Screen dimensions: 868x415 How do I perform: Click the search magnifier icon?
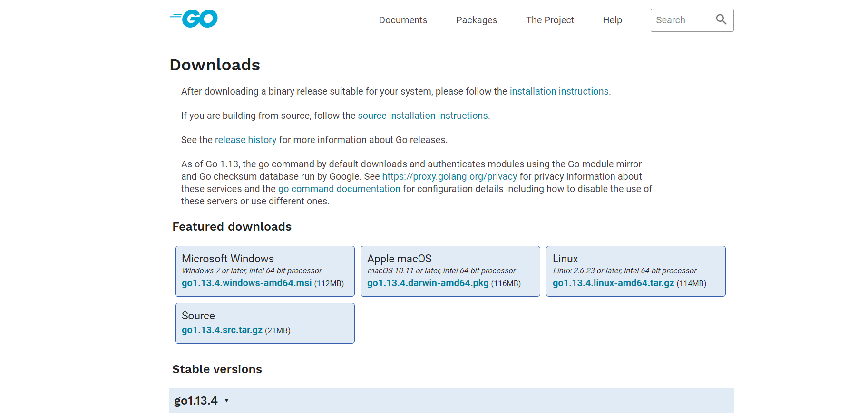click(x=721, y=19)
